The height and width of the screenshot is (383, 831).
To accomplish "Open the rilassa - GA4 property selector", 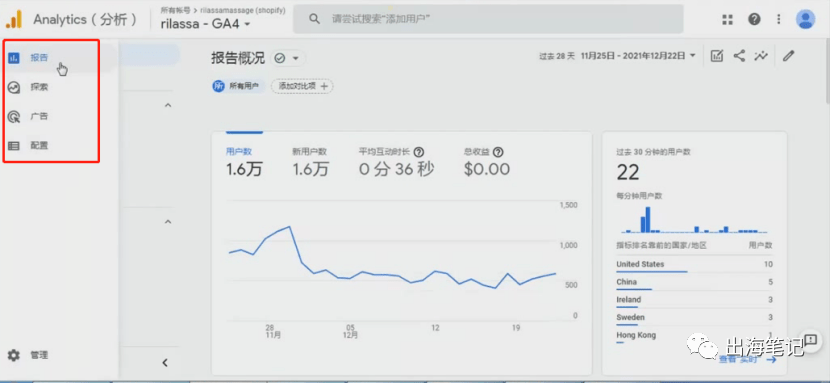I will coord(206,24).
